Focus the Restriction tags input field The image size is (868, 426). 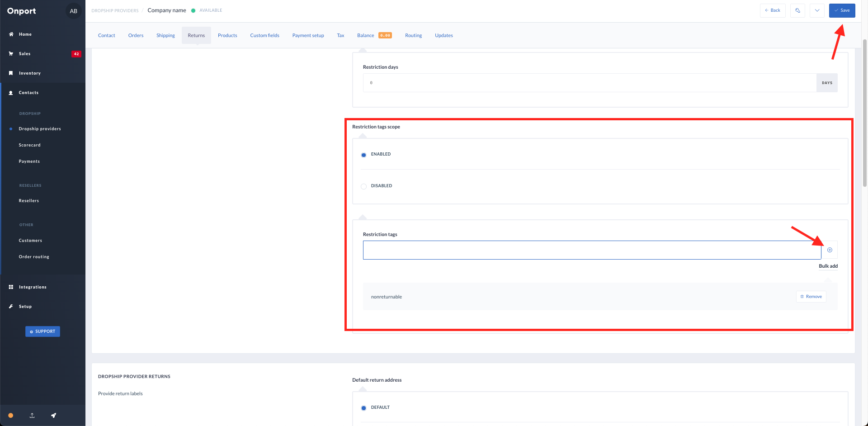[592, 250]
